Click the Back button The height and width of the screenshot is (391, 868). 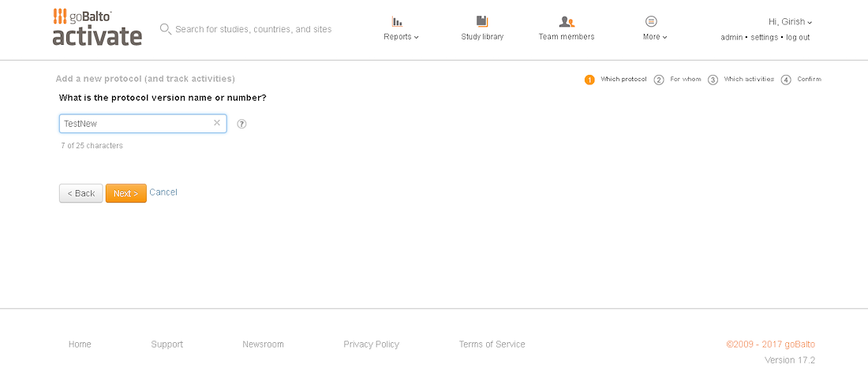point(80,194)
